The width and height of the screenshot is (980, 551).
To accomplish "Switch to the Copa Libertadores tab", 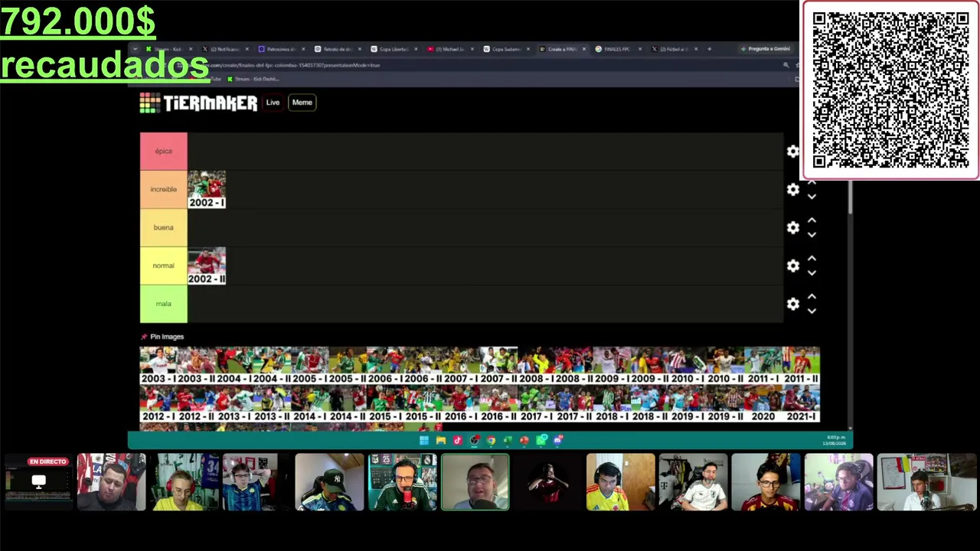I will (394, 49).
